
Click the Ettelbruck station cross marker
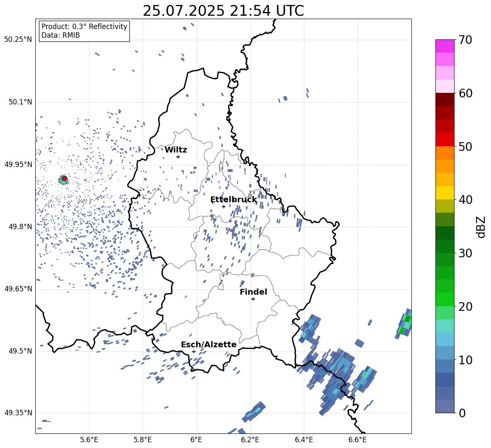pos(224,206)
